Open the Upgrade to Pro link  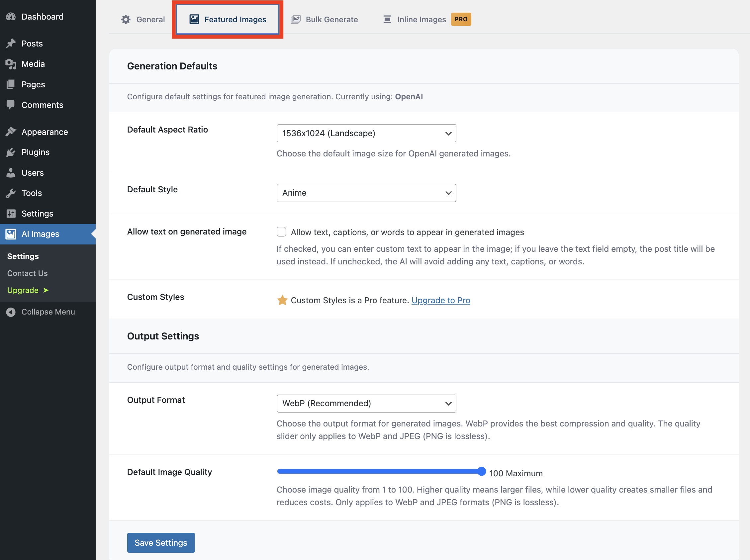440,300
